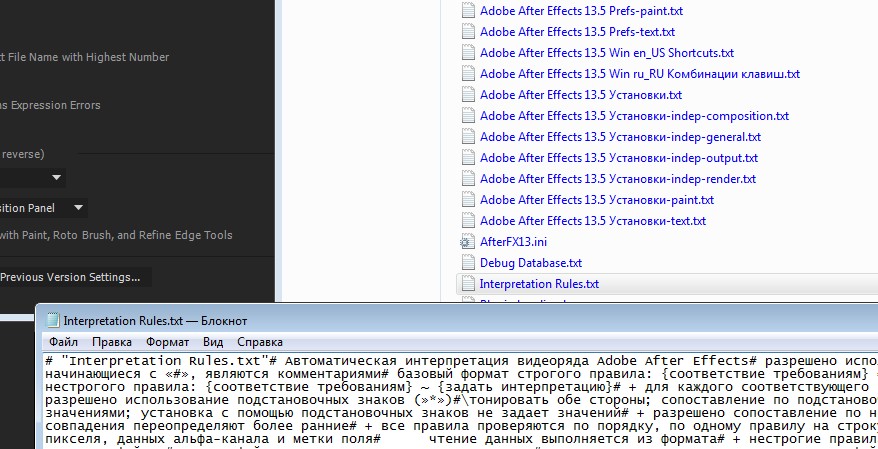Select Установки-paint.txt file name

pos(597,200)
